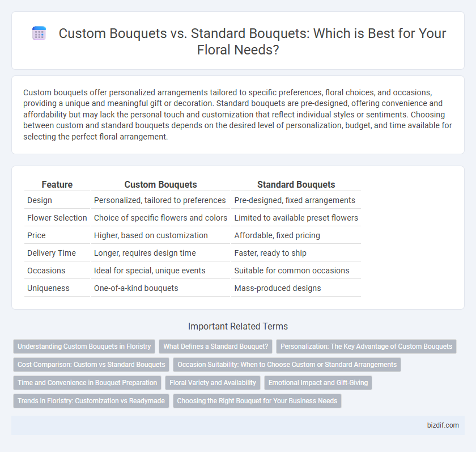
Task: Click the 'Uniqueness' row label
Action: [48, 288]
